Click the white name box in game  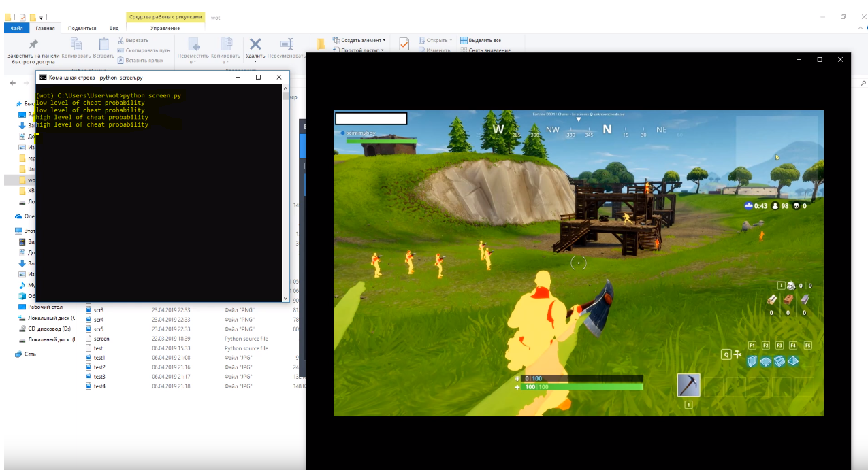click(371, 118)
